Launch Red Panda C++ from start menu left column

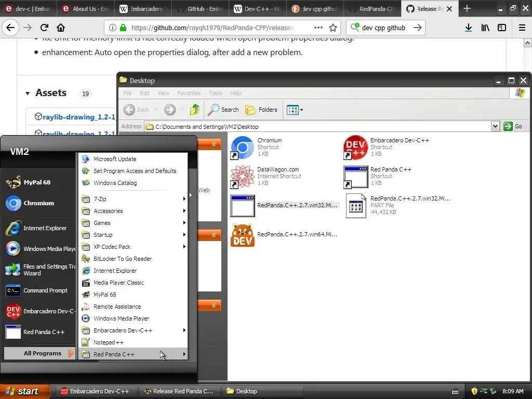tap(39, 332)
